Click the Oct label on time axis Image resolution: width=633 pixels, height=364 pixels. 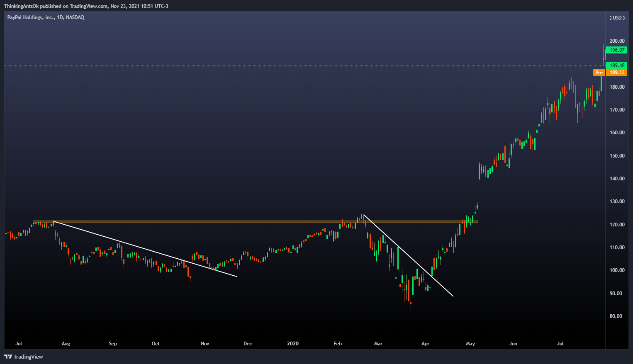(x=156, y=344)
